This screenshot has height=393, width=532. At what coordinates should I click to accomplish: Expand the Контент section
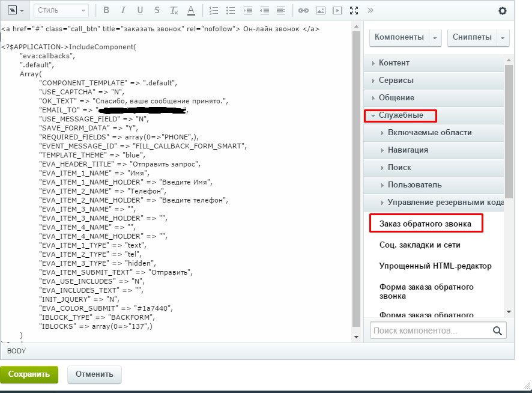point(394,63)
